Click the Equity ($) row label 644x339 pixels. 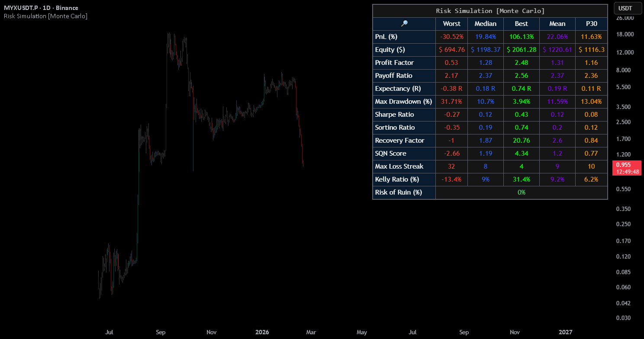(390, 50)
